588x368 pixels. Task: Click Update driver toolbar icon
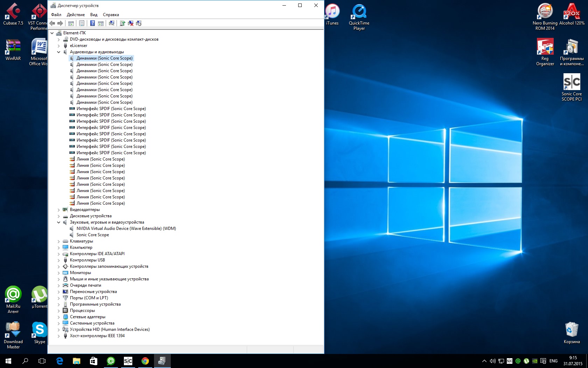122,23
